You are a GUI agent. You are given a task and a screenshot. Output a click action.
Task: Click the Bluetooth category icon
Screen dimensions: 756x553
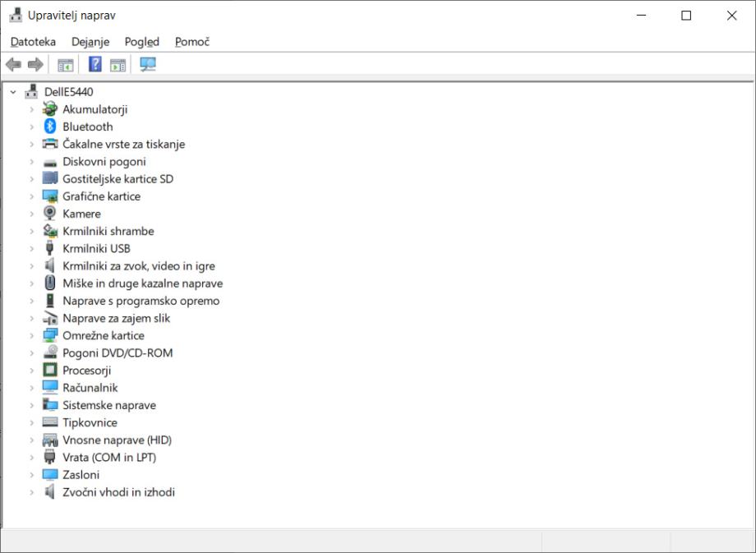tap(49, 127)
